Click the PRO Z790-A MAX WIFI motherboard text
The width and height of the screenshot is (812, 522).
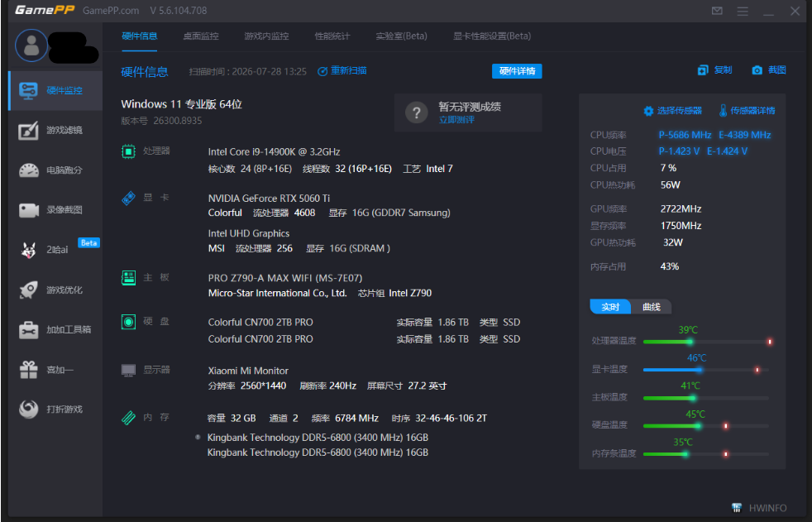click(285, 278)
